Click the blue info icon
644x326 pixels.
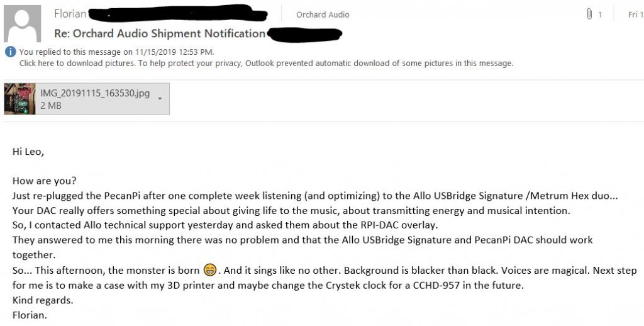click(x=10, y=52)
